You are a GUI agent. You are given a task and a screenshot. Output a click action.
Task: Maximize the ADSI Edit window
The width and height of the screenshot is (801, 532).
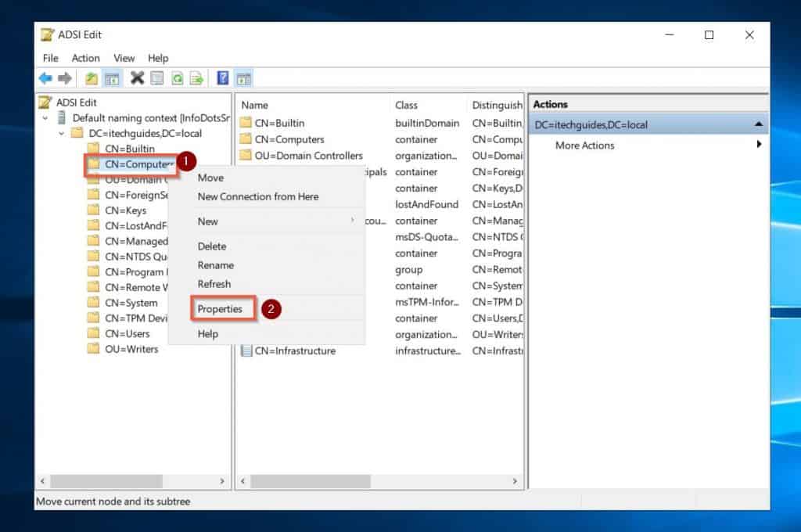[709, 34]
